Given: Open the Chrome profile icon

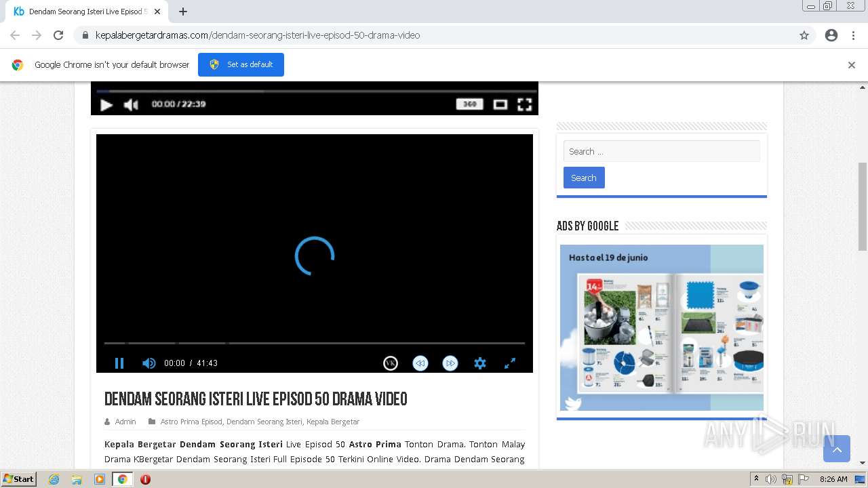Looking at the screenshot, I should pos(831,35).
